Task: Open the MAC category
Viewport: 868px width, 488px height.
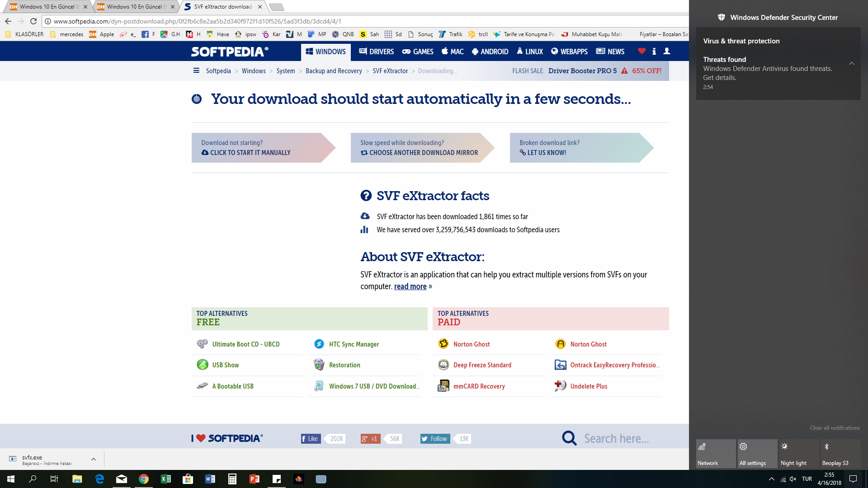Action: coord(453,52)
